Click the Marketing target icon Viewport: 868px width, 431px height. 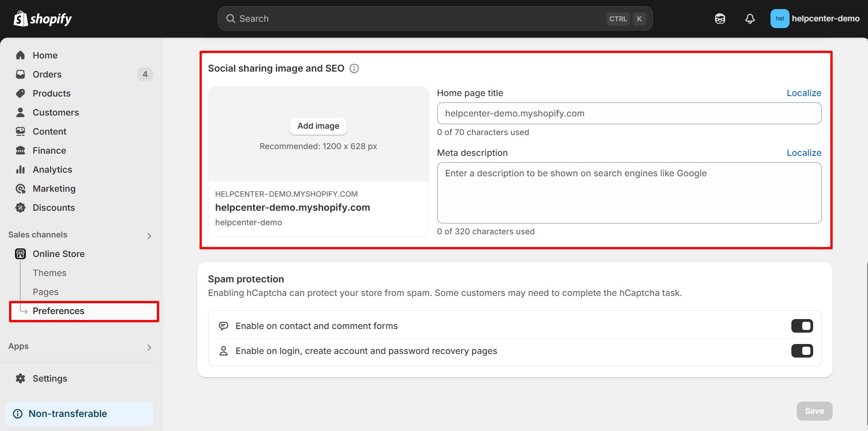coord(20,189)
